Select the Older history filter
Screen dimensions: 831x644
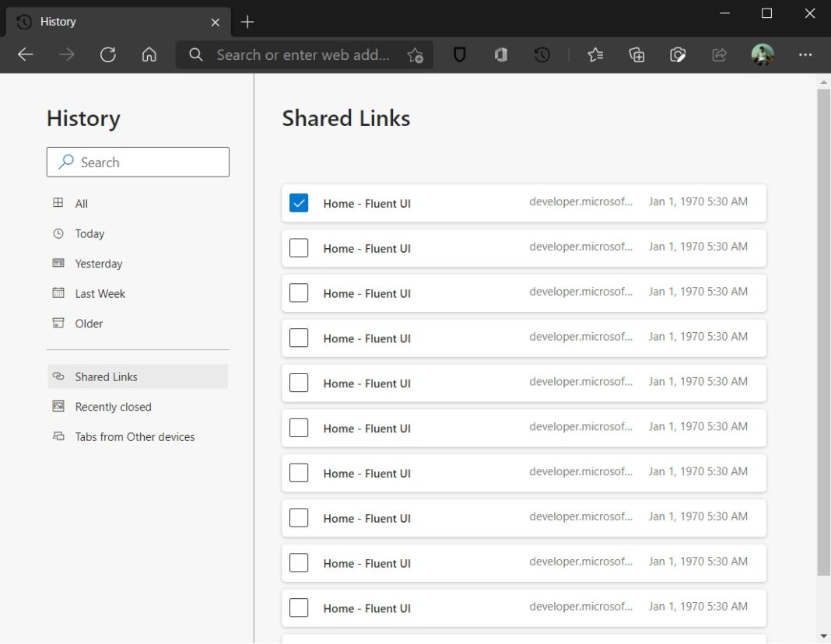pyautogui.click(x=88, y=323)
